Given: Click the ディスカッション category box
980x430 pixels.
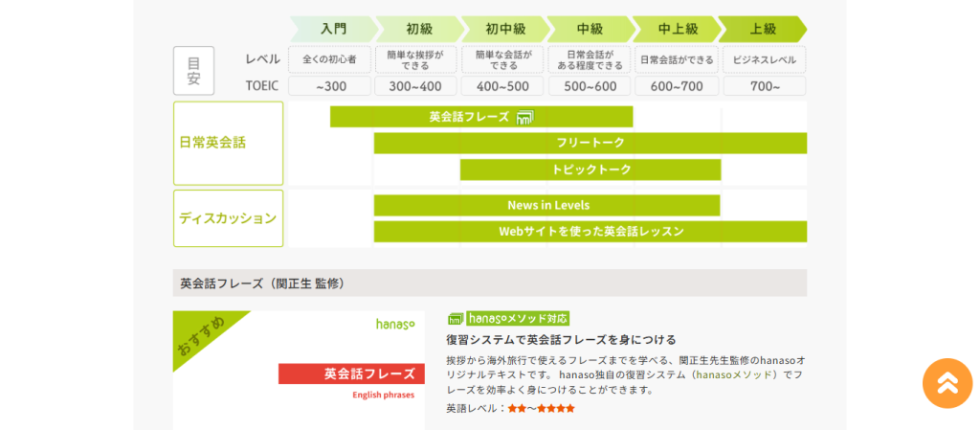Looking at the screenshot, I should click(228, 218).
